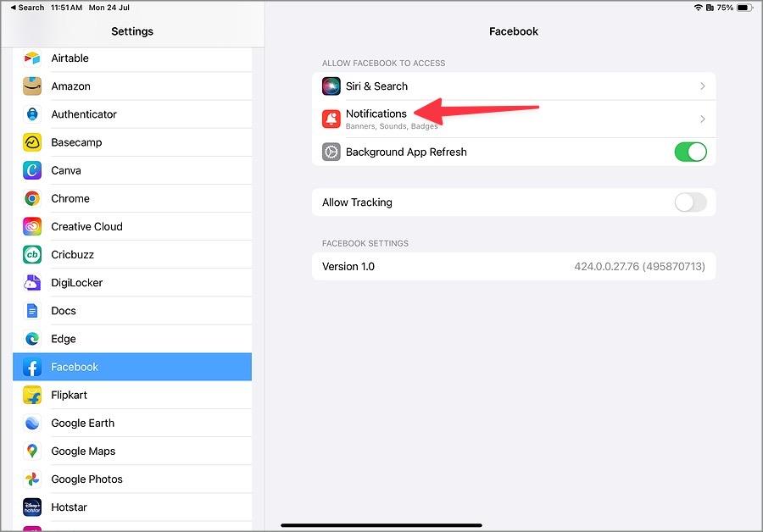The image size is (763, 532).
Task: Tap the Google Maps app icon
Action: (32, 452)
